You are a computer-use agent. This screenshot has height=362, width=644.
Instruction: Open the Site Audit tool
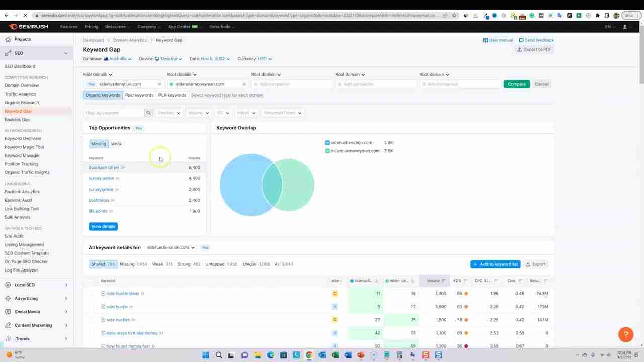[14, 236]
